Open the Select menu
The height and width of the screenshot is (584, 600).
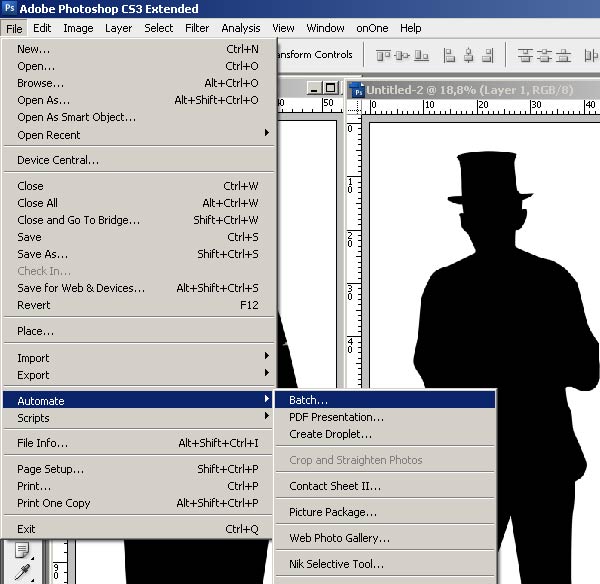(158, 28)
